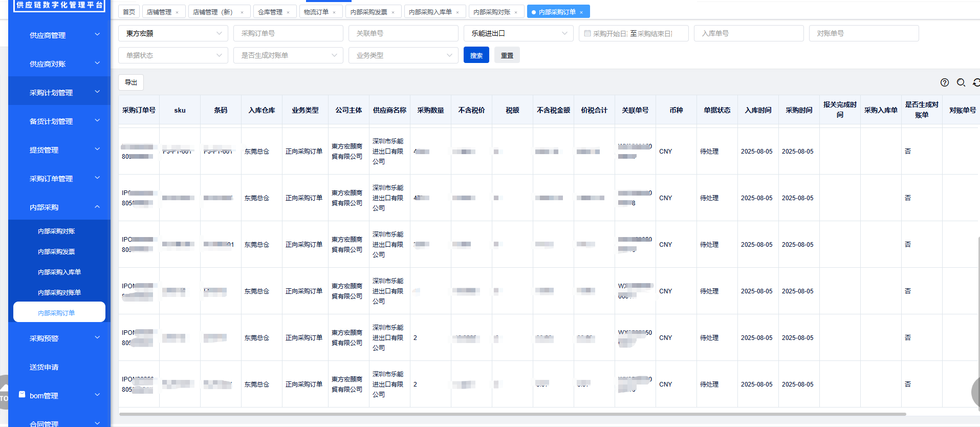Click the table's horizontal scrollbar
Screen dimensions: 980x427
(x=512, y=414)
